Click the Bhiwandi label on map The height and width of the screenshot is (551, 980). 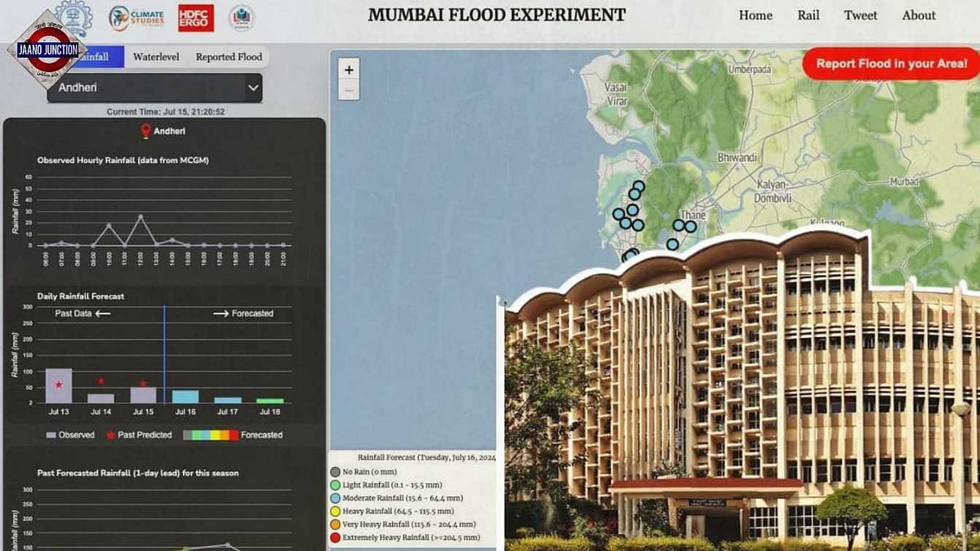737,157
